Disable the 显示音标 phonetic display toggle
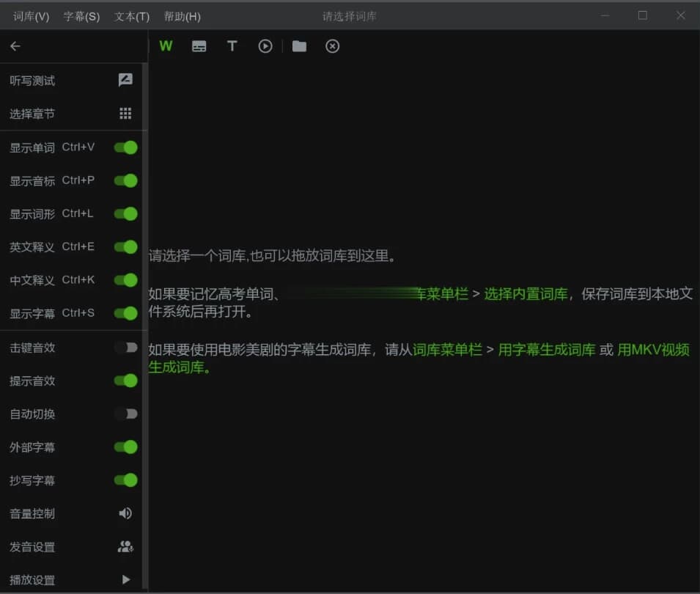The width and height of the screenshot is (700, 594). click(x=125, y=180)
